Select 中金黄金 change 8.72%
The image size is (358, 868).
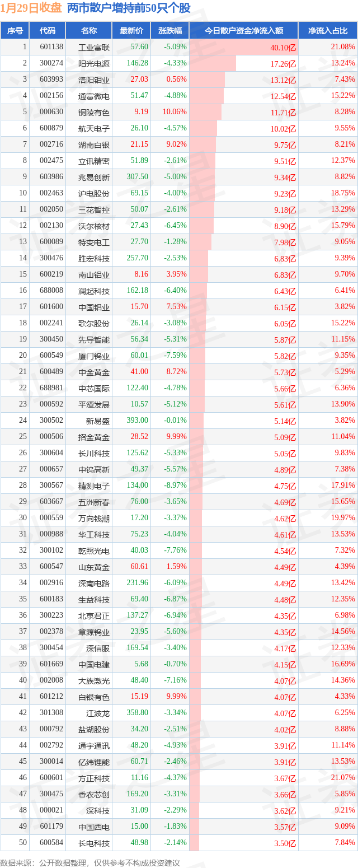[176, 372]
